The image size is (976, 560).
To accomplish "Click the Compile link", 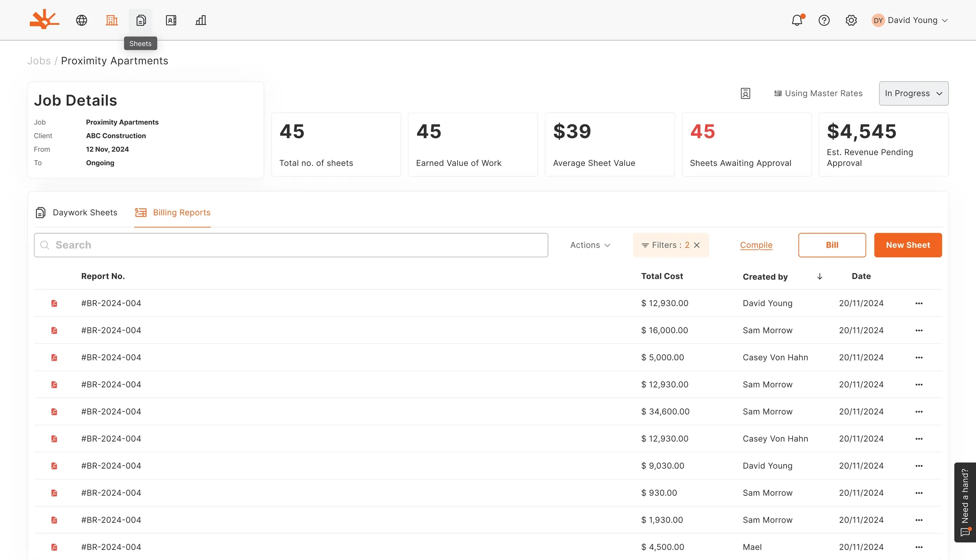I will (x=756, y=245).
